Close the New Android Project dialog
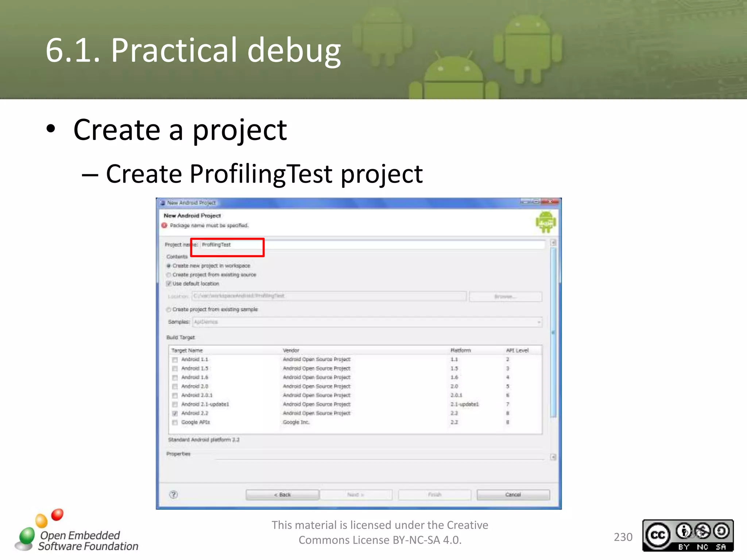747x560 pixels. click(x=550, y=202)
